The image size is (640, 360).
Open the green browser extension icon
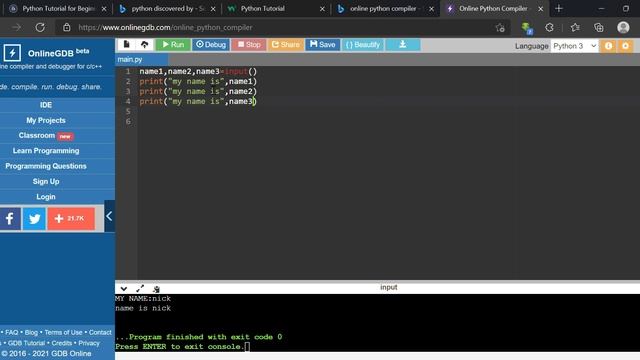tap(527, 28)
